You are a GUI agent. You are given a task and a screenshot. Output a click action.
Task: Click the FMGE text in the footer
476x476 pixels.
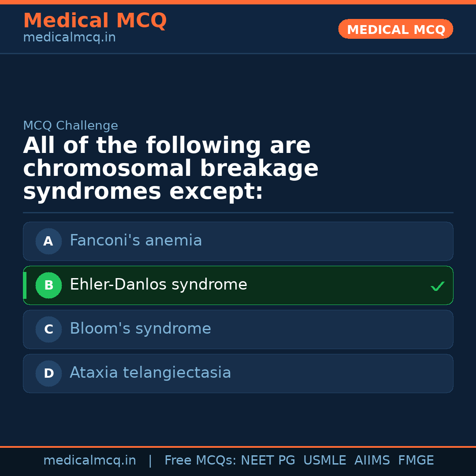pos(416,461)
